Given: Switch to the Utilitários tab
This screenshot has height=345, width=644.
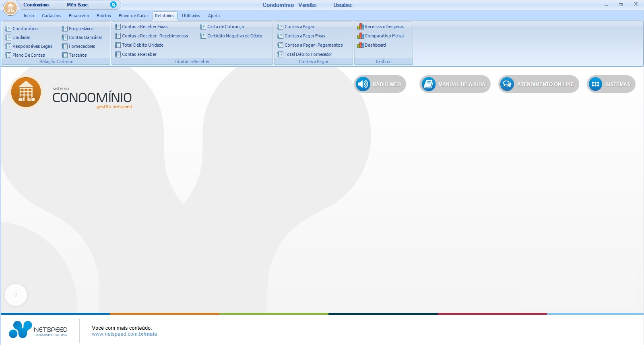Looking at the screenshot, I should (x=191, y=16).
